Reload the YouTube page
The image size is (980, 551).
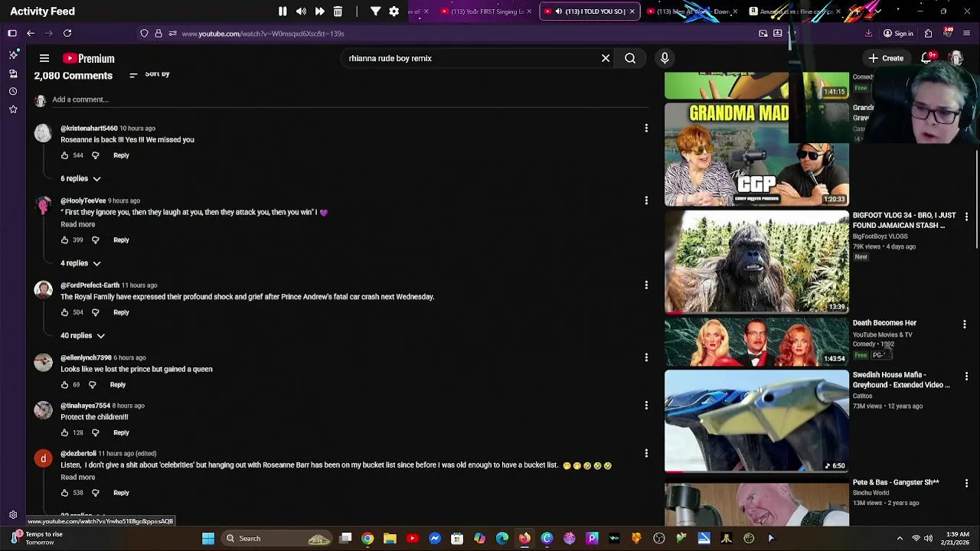pos(67,34)
